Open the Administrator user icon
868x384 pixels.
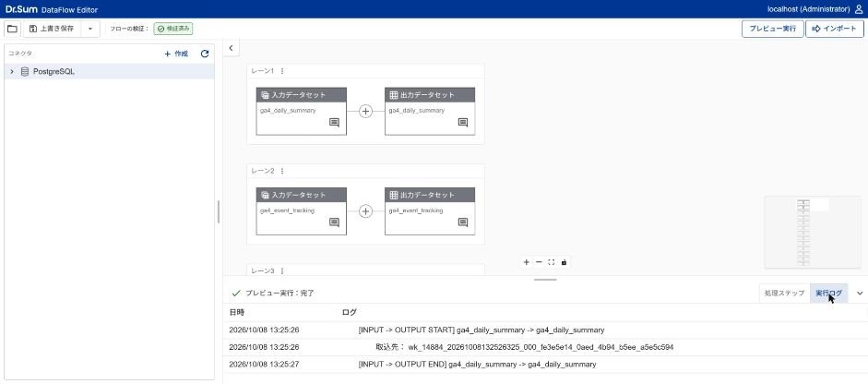(x=859, y=9)
